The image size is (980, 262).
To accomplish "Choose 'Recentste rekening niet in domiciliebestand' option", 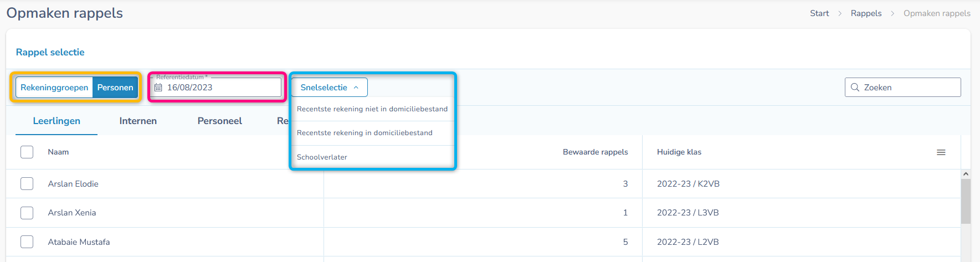I will (372, 109).
